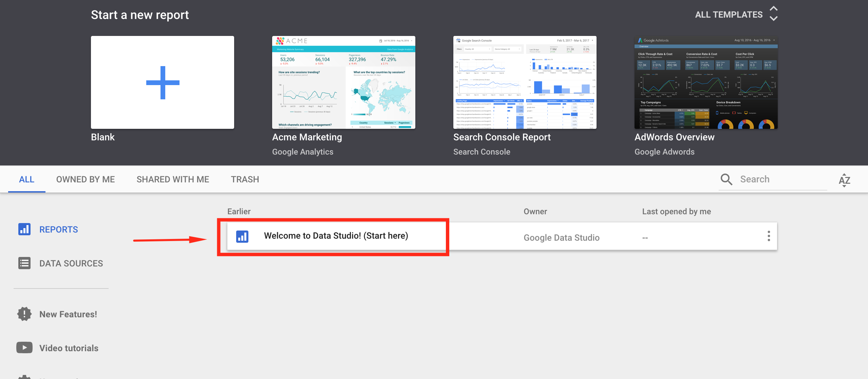This screenshot has height=379, width=868.
Task: Open the AZ sort order dropdown
Action: pyautogui.click(x=844, y=180)
